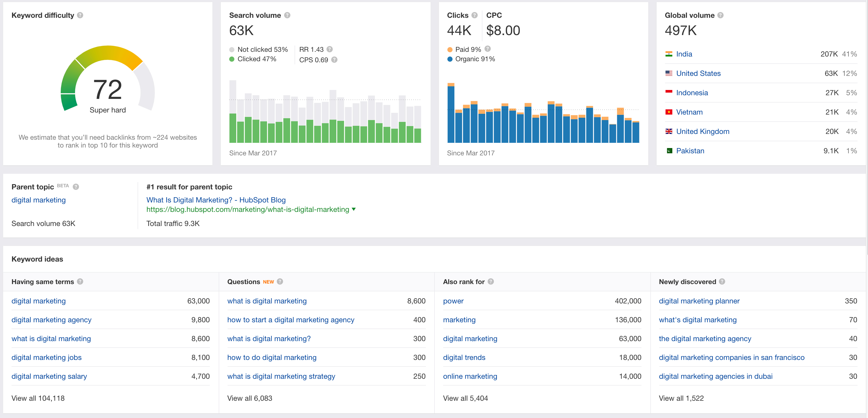Click help icon beside Newly discovered

pyautogui.click(x=722, y=281)
